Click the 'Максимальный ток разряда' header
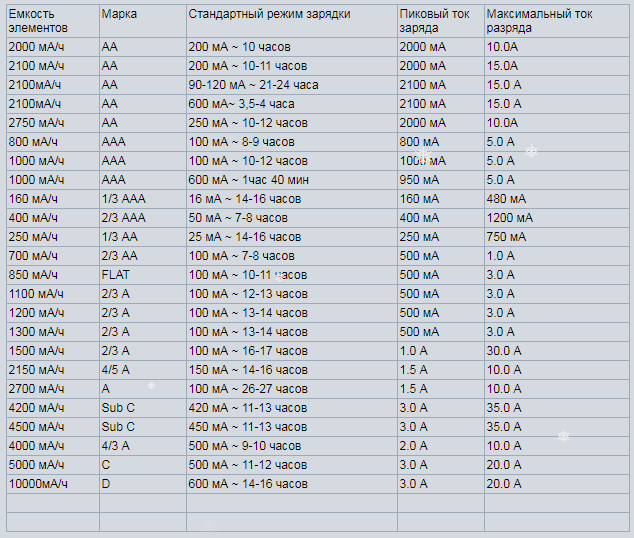Screen dimensions: 634x538 point(557,21)
